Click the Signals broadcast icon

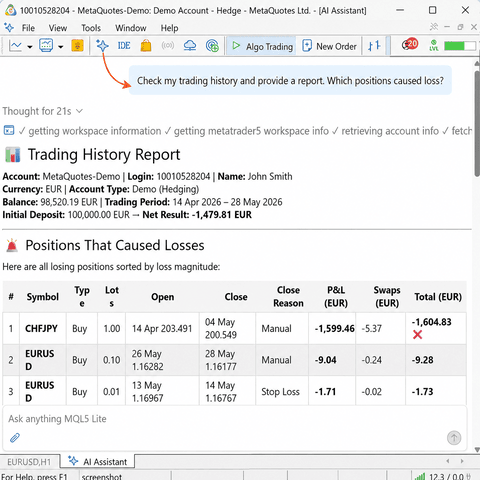(168, 45)
